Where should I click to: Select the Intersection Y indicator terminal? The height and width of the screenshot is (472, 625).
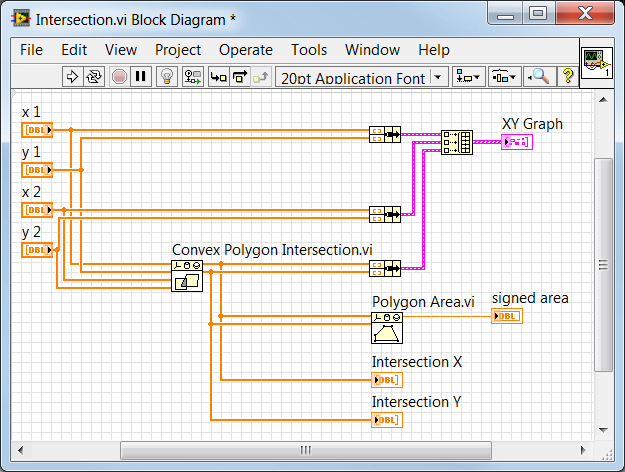pos(387,420)
